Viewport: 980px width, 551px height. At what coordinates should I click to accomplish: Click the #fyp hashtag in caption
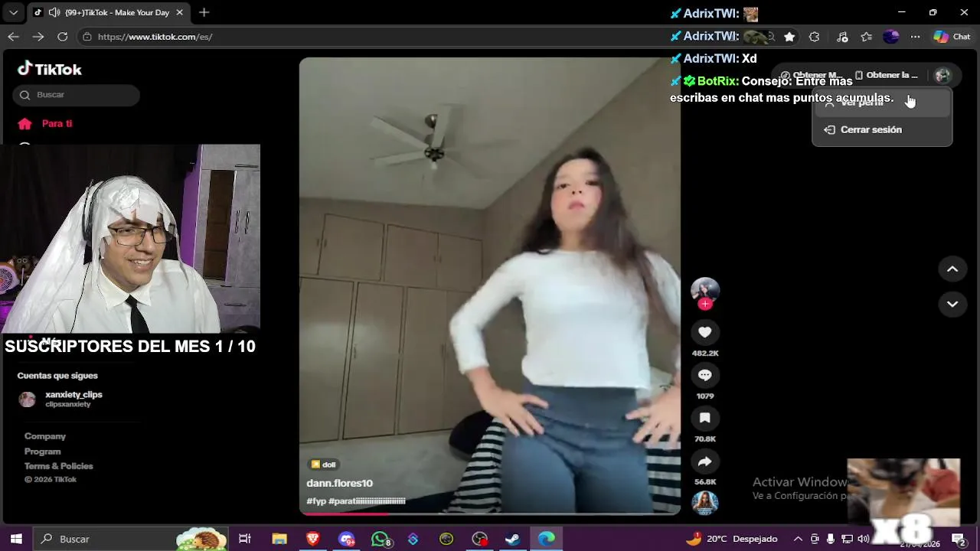[316, 501]
